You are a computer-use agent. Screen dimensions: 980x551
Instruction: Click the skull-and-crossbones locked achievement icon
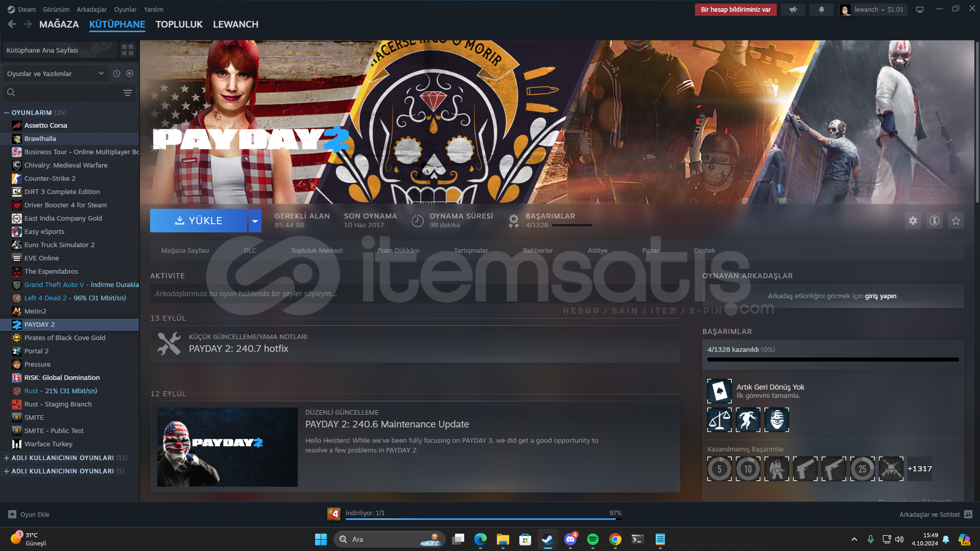click(x=891, y=469)
